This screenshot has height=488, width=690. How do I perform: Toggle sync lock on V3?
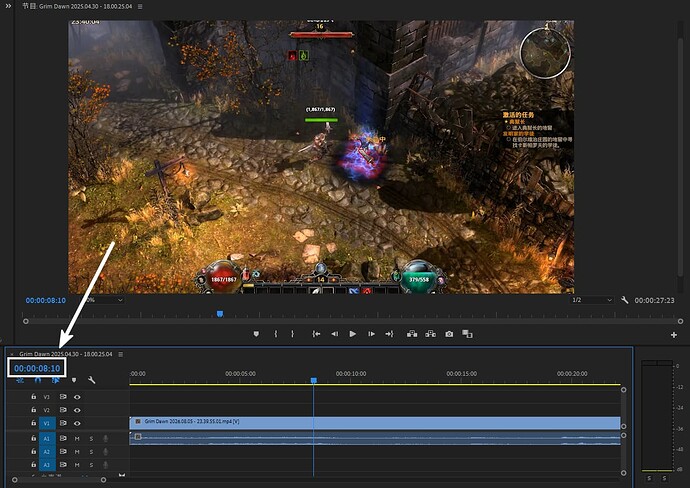pos(63,396)
